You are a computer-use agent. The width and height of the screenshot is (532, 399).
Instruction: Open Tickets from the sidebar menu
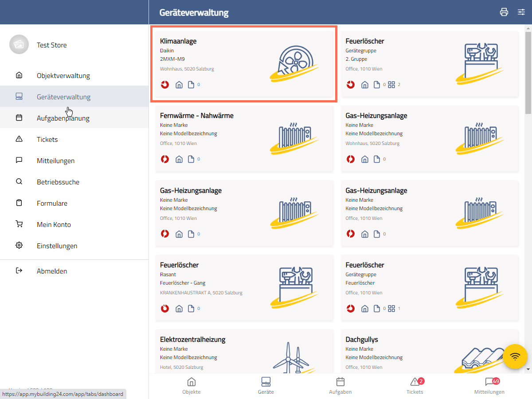(x=47, y=139)
